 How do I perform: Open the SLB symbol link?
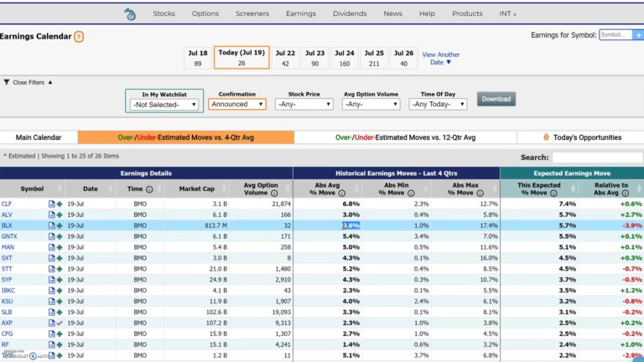click(7, 313)
